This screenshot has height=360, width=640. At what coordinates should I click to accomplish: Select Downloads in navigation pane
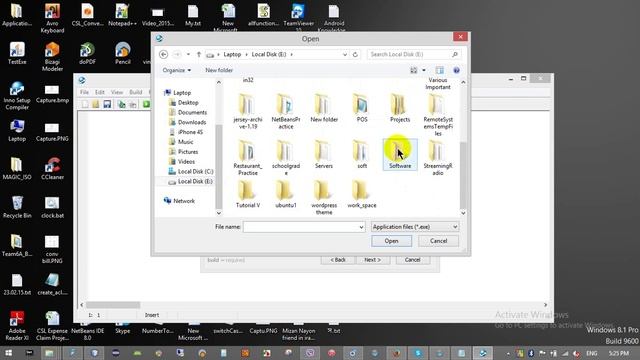click(192, 122)
